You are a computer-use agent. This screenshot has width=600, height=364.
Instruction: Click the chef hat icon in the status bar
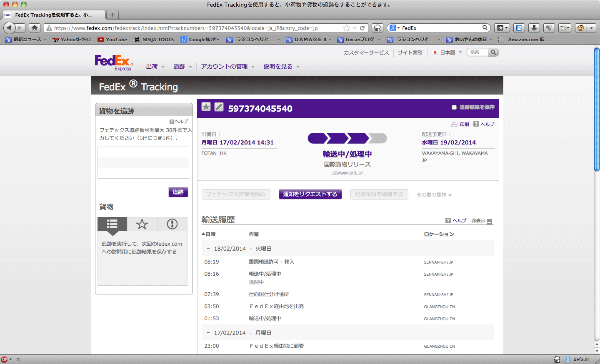pos(557,359)
